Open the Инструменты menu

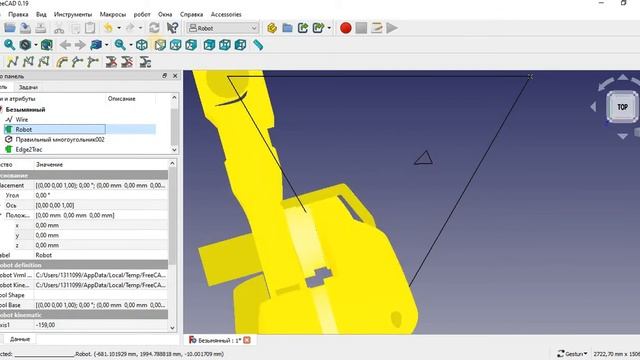click(73, 14)
